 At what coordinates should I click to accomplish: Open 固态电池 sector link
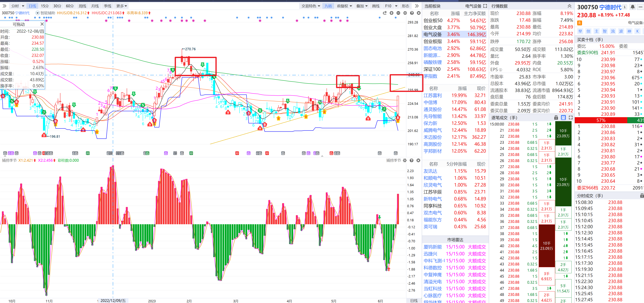(433, 49)
